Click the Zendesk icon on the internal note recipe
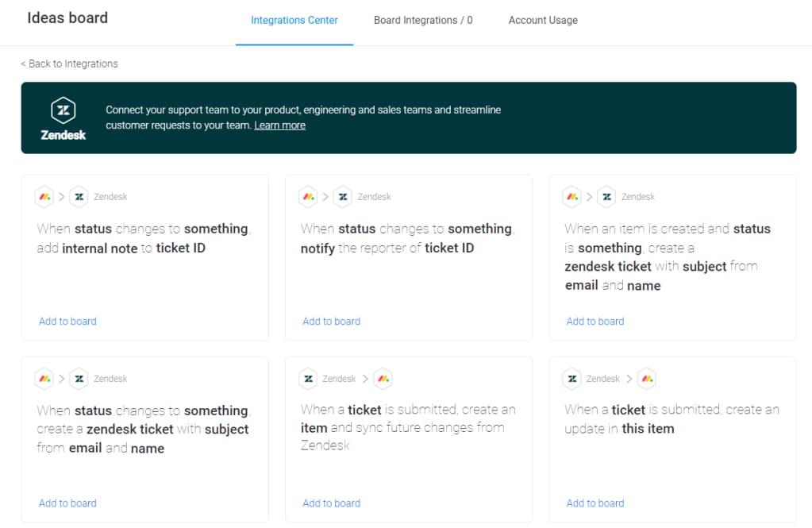Image resolution: width=812 pixels, height=528 pixels. pyautogui.click(x=79, y=196)
